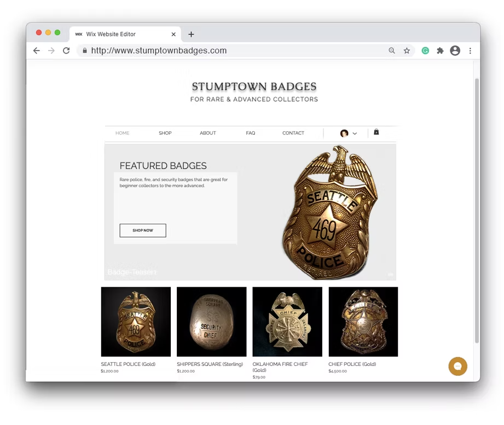The image size is (504, 425).
Task: Open the extensions puzzle icon
Action: (440, 51)
